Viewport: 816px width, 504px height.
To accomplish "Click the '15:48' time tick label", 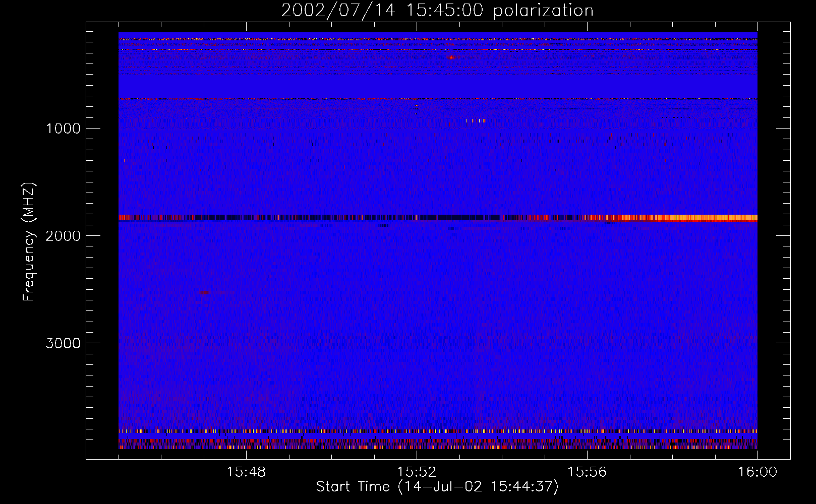I will [246, 472].
